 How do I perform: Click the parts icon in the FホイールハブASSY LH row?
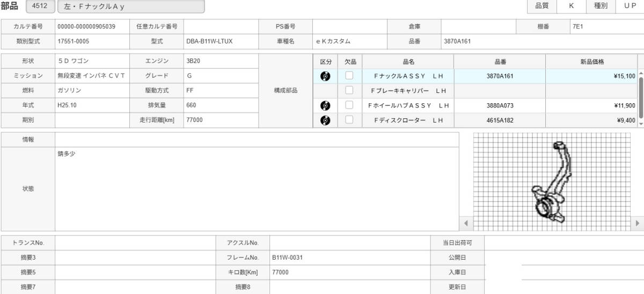pos(325,105)
